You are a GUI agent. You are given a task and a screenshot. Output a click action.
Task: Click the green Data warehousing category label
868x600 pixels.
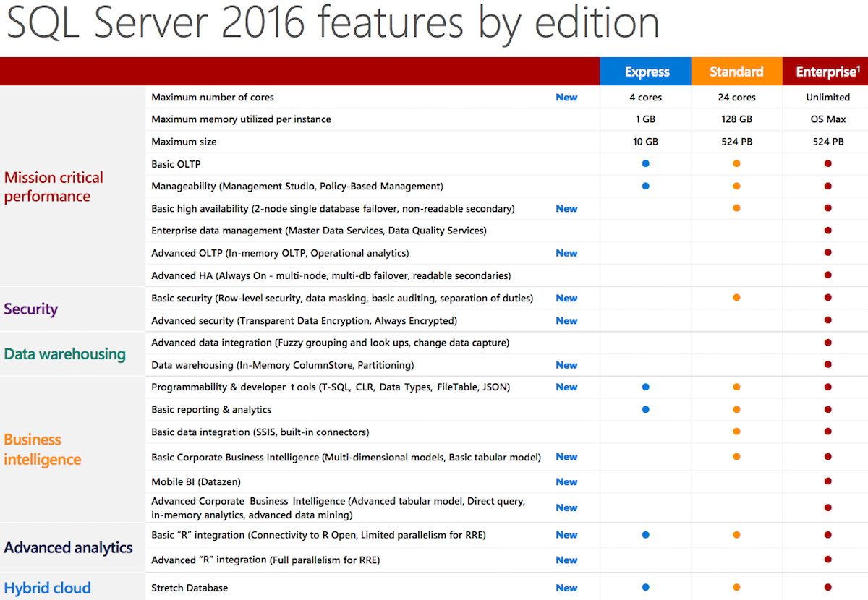tap(64, 353)
